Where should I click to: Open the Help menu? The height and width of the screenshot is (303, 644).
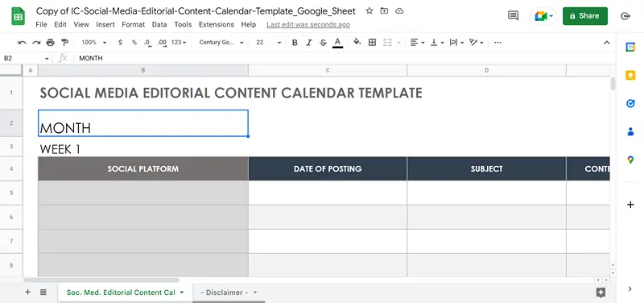[249, 25]
